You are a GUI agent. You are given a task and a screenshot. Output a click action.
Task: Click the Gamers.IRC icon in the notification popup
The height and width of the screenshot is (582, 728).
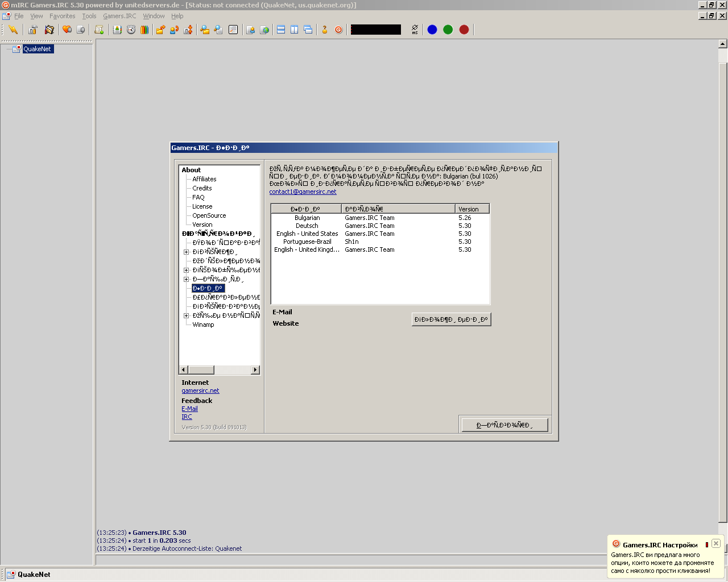tap(616, 544)
